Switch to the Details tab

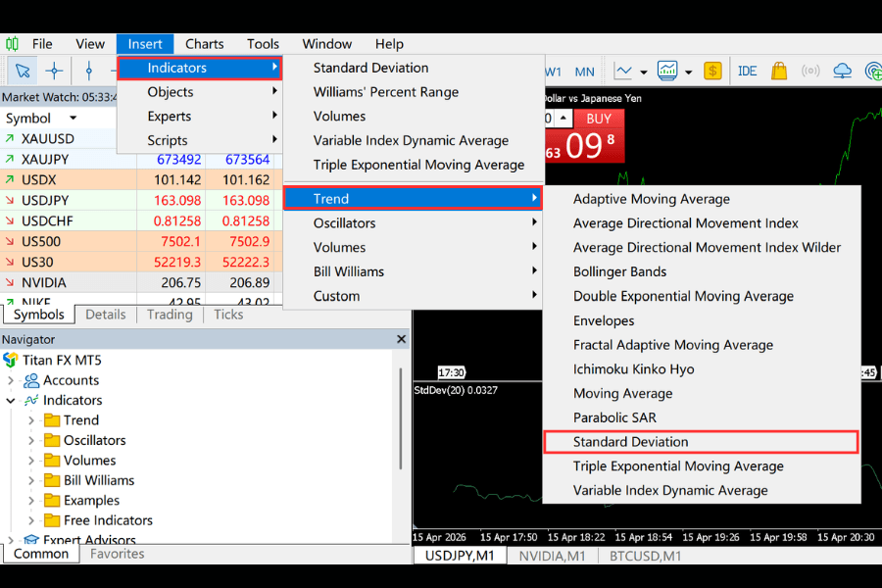tap(105, 315)
